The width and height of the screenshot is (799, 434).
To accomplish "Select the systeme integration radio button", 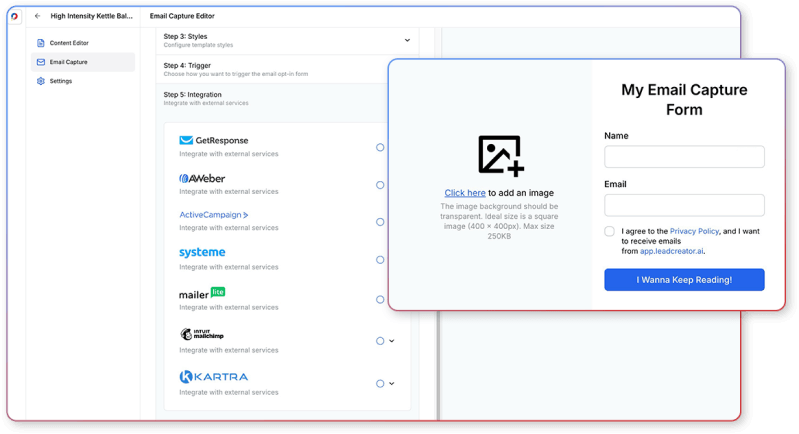I will pyautogui.click(x=380, y=260).
